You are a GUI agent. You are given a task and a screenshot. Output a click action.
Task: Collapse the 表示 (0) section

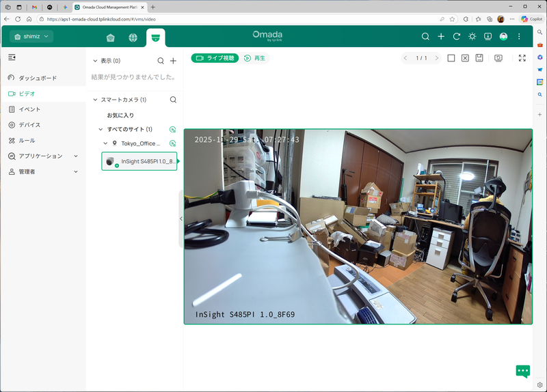[95, 61]
